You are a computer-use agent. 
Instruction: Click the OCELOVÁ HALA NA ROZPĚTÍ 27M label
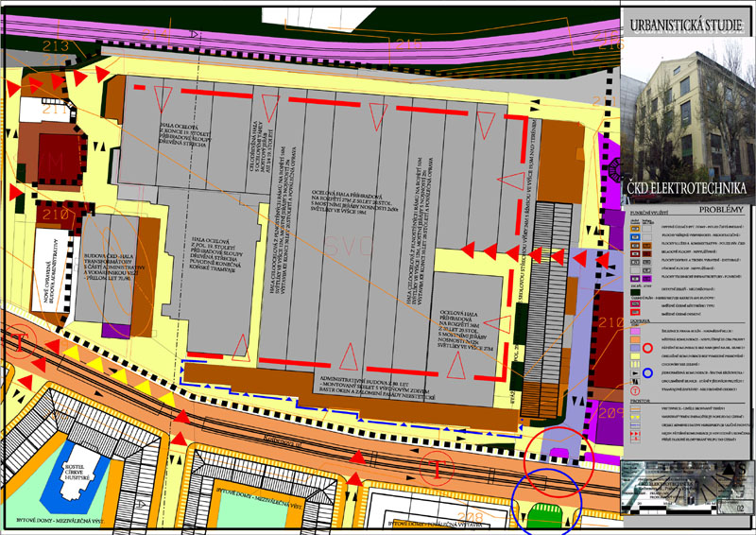click(355, 204)
